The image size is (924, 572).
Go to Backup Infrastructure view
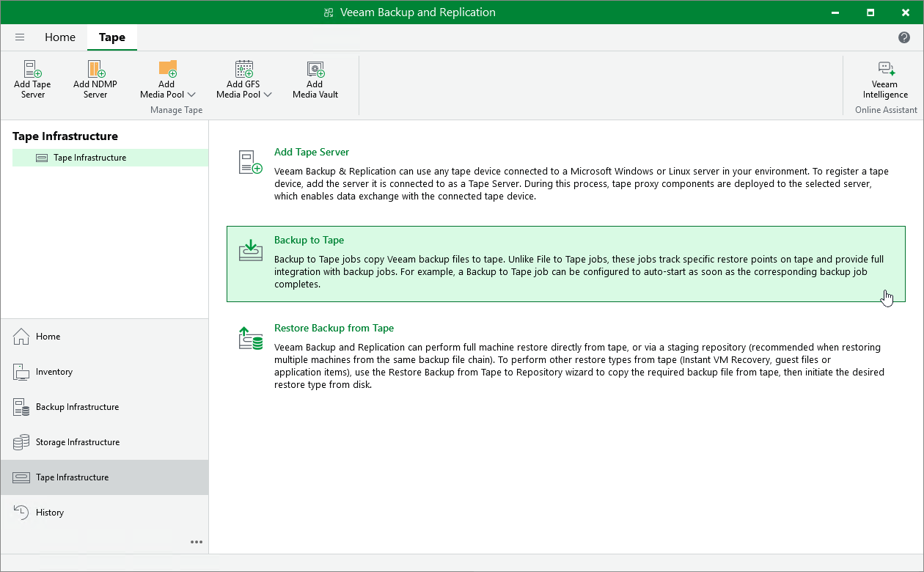(x=77, y=407)
